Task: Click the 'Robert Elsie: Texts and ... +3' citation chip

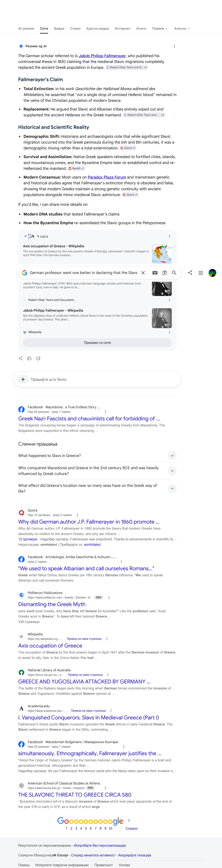Action: pyautogui.click(x=144, y=115)
